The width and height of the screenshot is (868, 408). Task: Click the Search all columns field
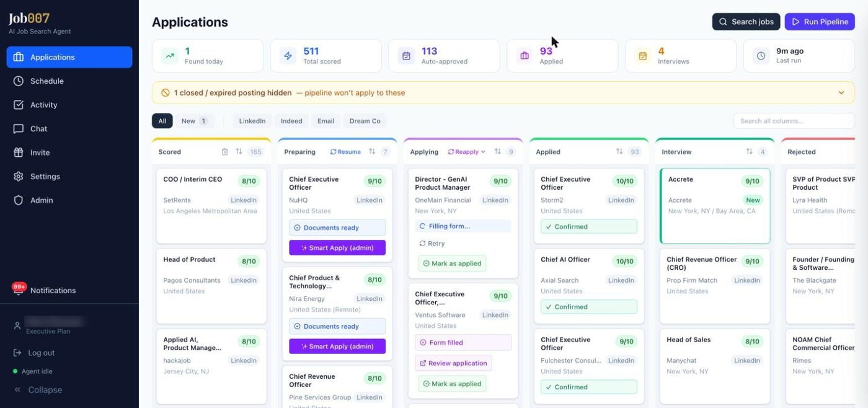[x=794, y=121]
